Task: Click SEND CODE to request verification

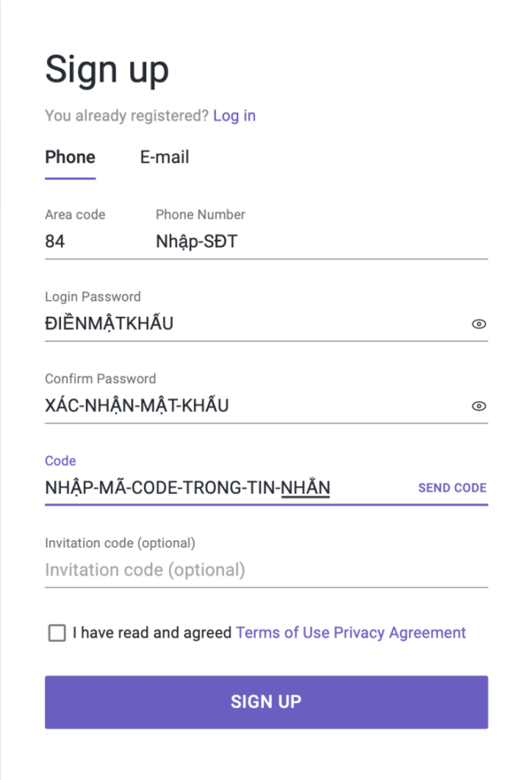Action: [x=452, y=488]
